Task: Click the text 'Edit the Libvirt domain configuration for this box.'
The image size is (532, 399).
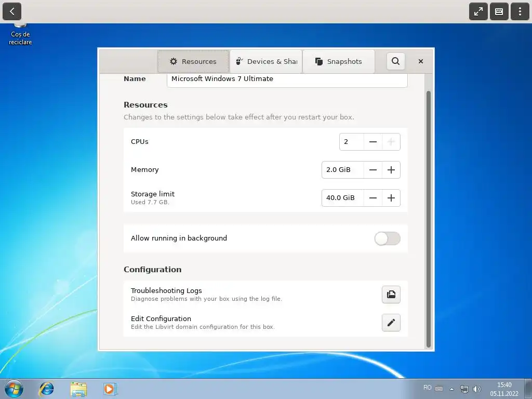Action: pos(203,327)
